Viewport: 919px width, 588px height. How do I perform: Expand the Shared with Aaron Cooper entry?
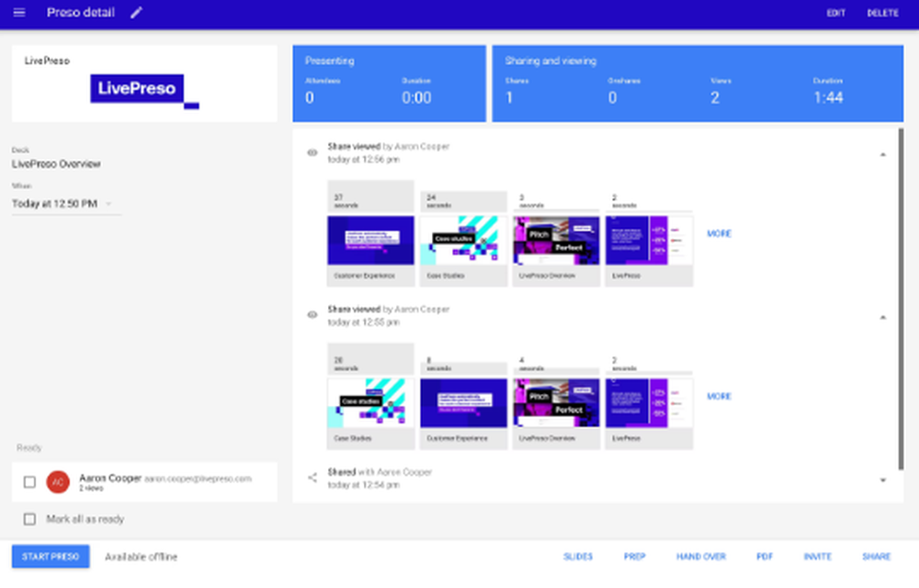click(x=882, y=481)
